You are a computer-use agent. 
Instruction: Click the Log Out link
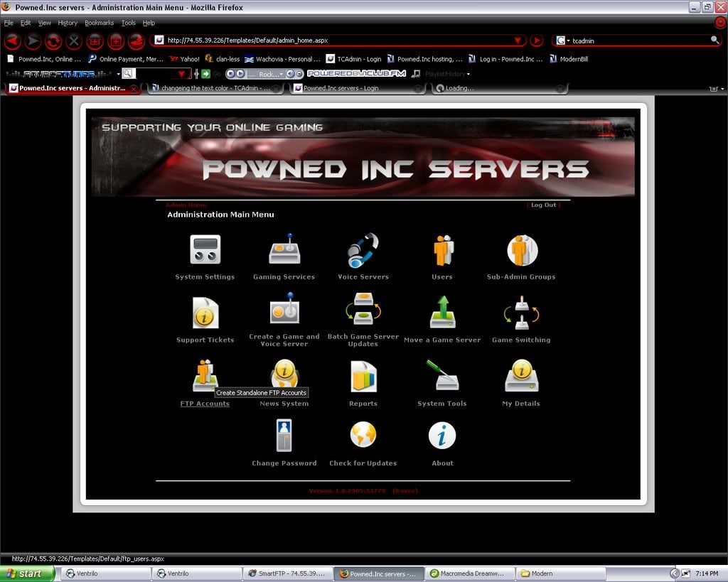544,205
